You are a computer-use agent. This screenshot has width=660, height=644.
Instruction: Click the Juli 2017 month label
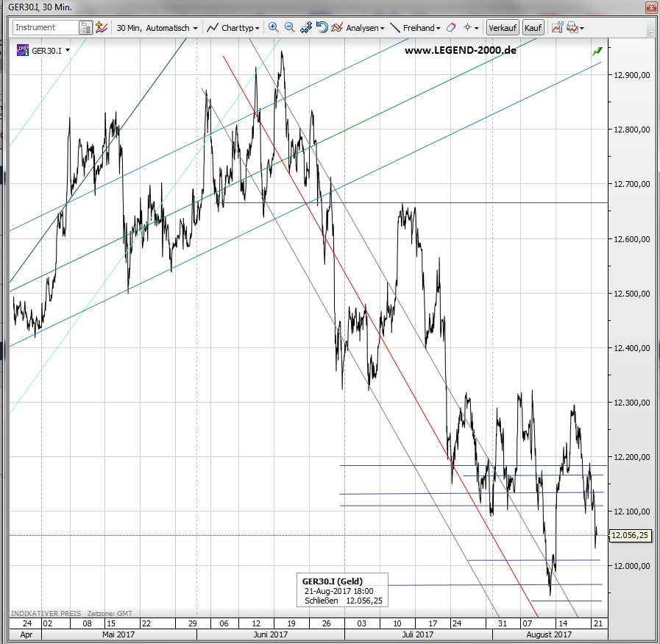[x=417, y=634]
